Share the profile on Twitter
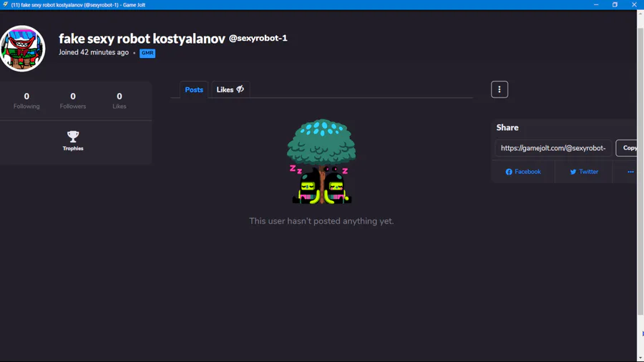This screenshot has height=362, width=644. [584, 172]
